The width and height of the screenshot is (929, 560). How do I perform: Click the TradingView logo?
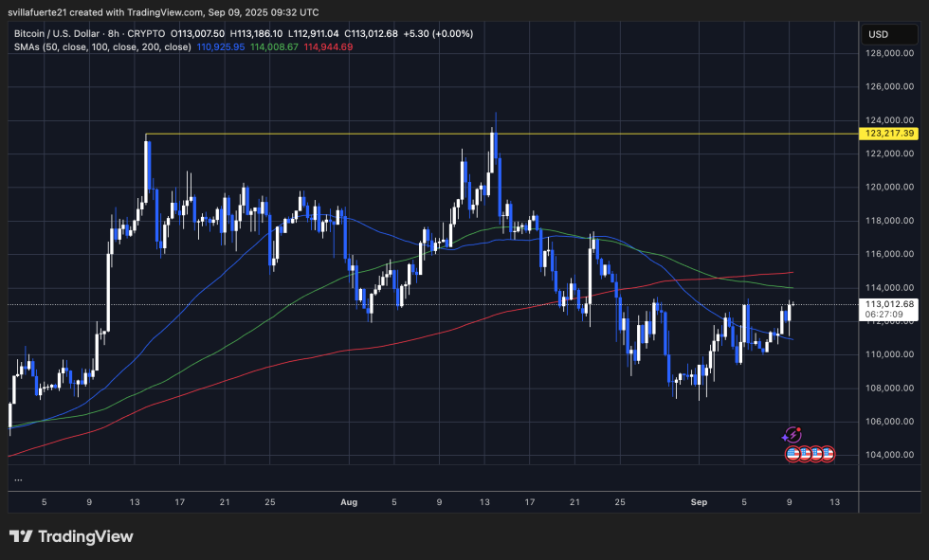71,536
